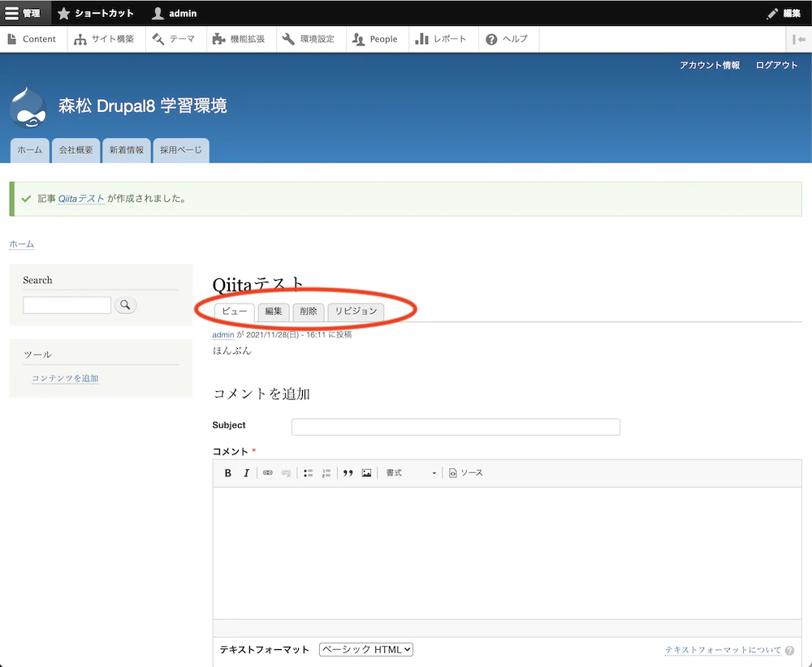Click the insert link icon

268,473
